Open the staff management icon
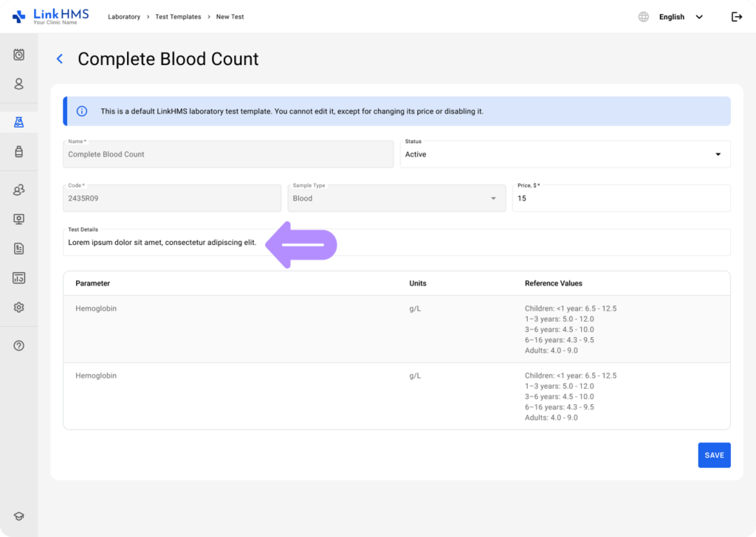 point(18,190)
